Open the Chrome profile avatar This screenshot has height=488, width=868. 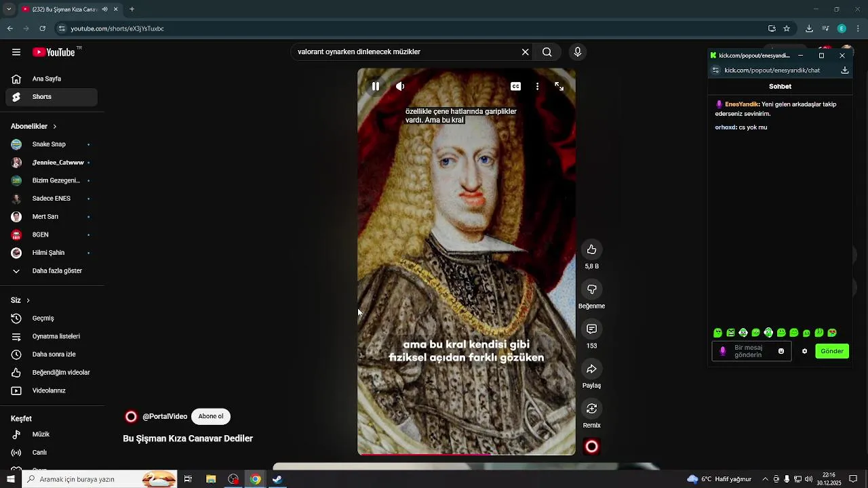(842, 28)
